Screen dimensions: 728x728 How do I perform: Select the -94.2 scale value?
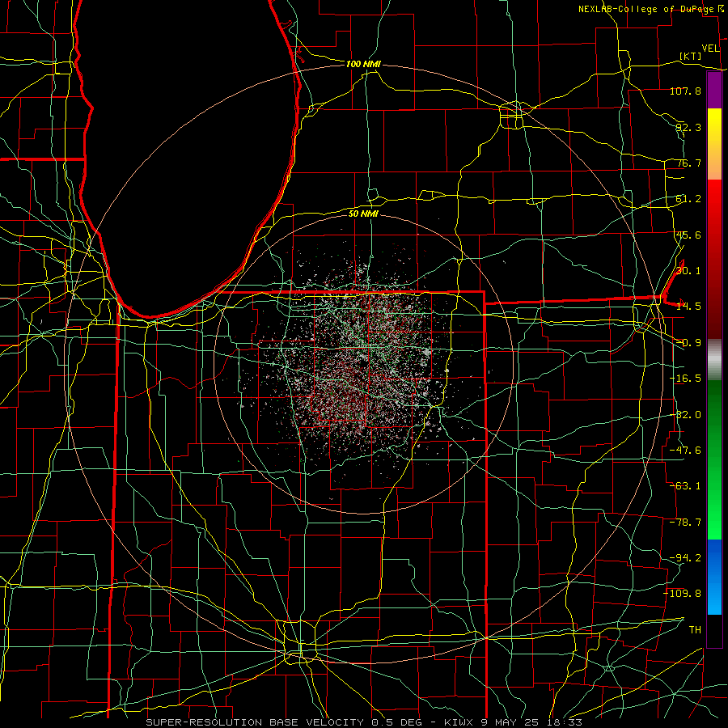coord(685,558)
